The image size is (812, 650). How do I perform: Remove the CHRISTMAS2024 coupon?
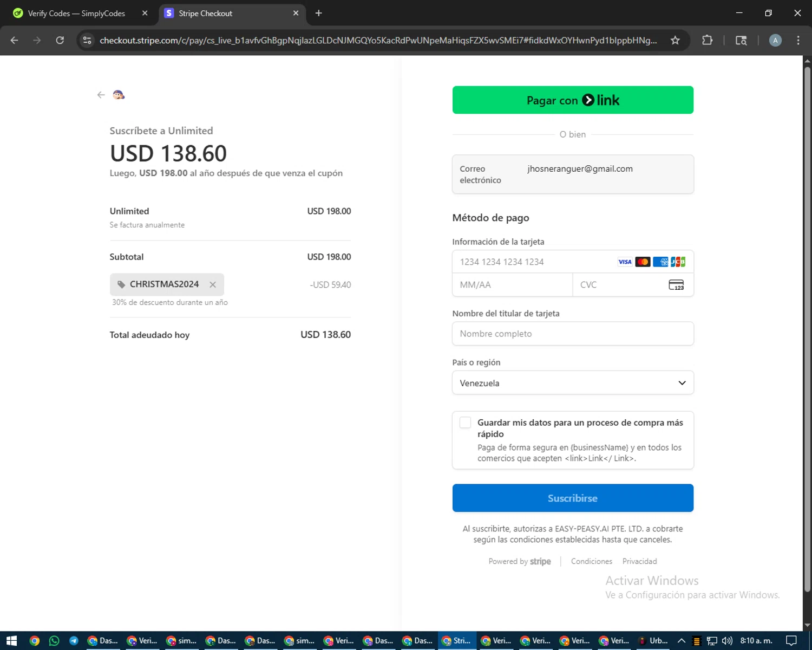coord(213,285)
